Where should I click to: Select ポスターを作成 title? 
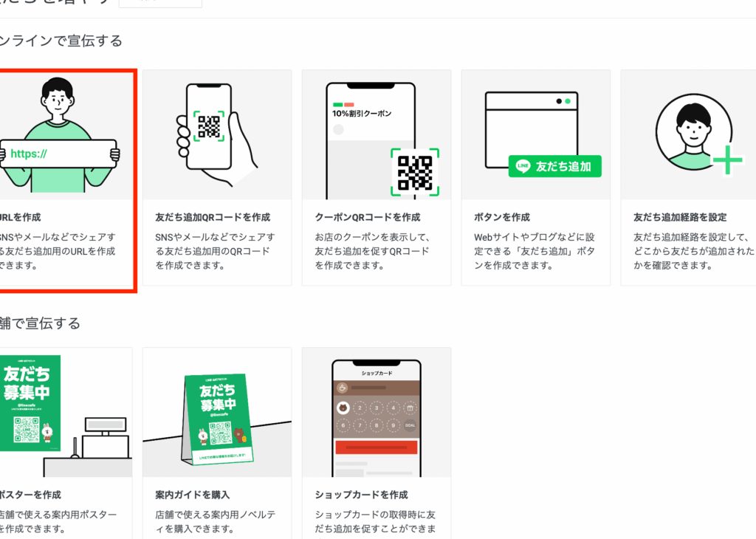point(31,495)
